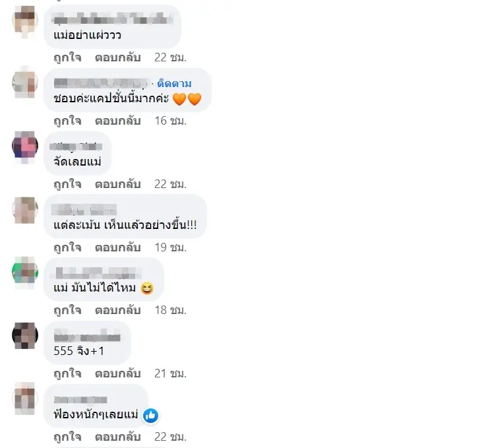Viewport: 484px width, 448px height.
Task: Open the 16 ชม. timestamp link
Action: 171,121
